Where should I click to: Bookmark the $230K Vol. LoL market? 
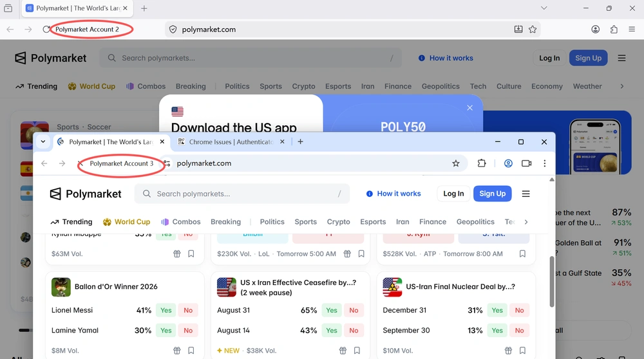point(361,253)
